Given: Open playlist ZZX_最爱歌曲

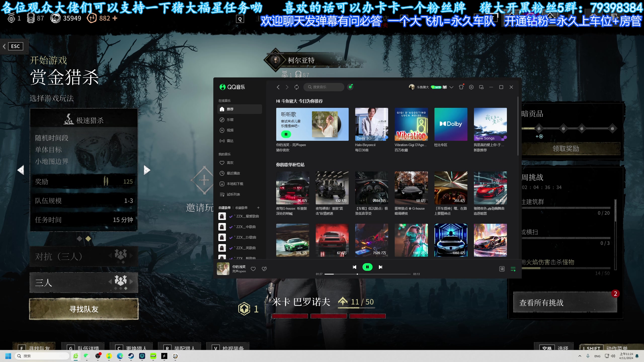Looking at the screenshot, I should click(x=240, y=216).
